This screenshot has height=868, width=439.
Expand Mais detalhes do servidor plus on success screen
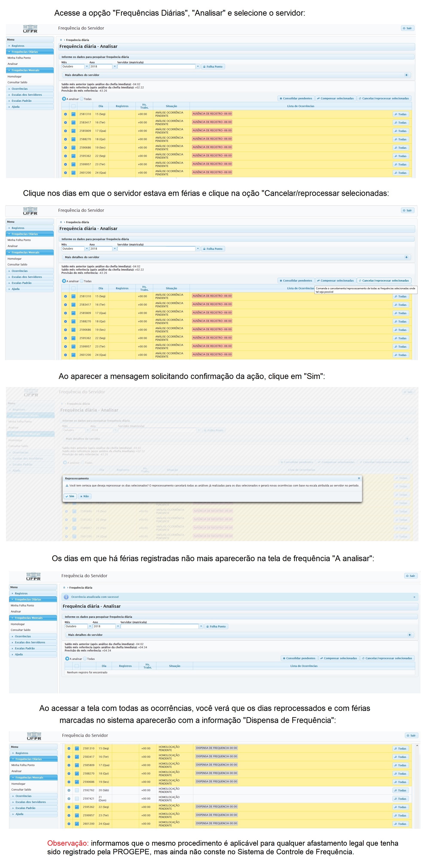[x=410, y=635]
